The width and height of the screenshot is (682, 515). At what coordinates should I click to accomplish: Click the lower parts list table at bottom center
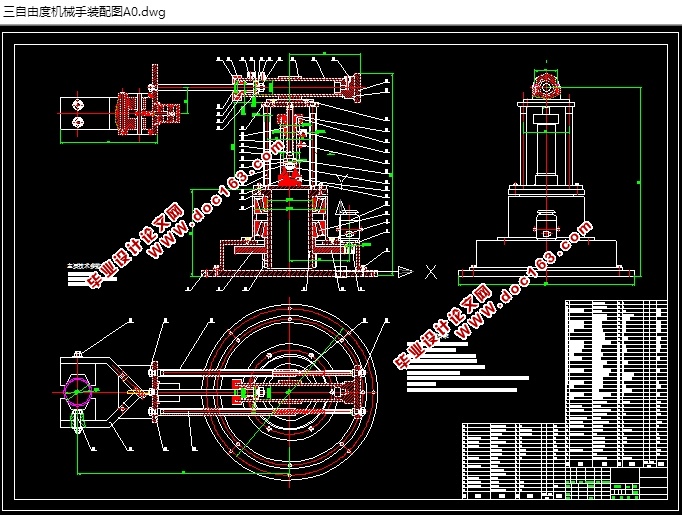tap(513, 461)
